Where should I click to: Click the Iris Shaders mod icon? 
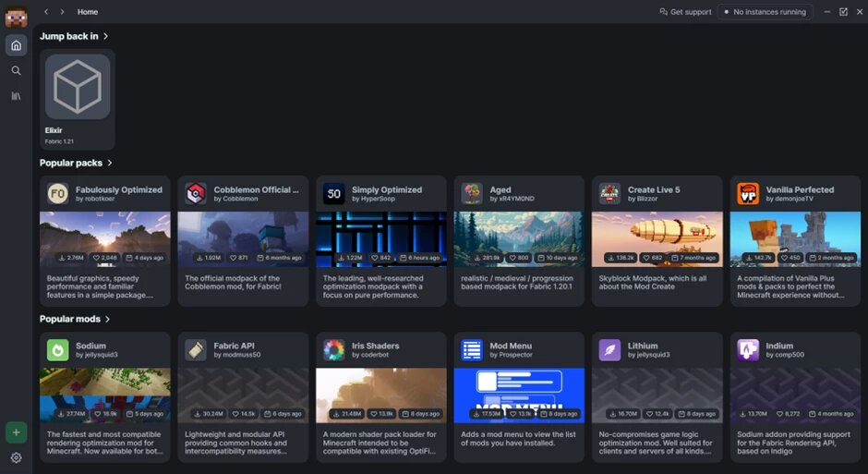pyautogui.click(x=333, y=350)
